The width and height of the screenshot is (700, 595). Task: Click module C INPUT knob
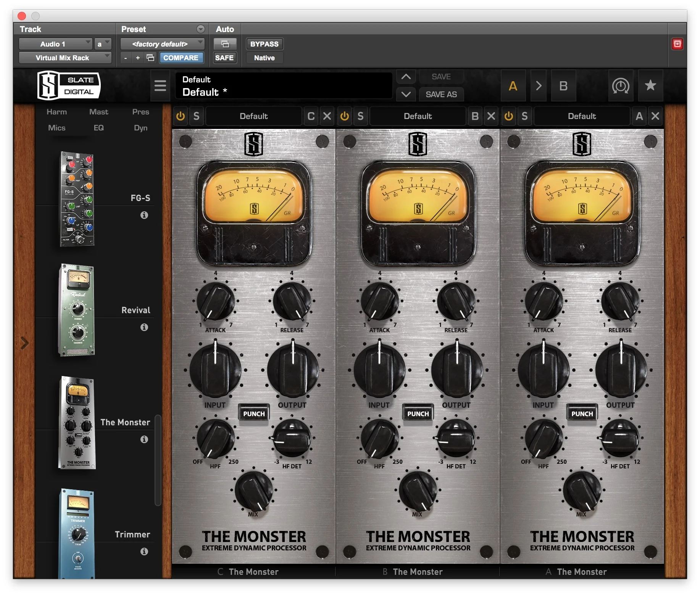click(215, 369)
